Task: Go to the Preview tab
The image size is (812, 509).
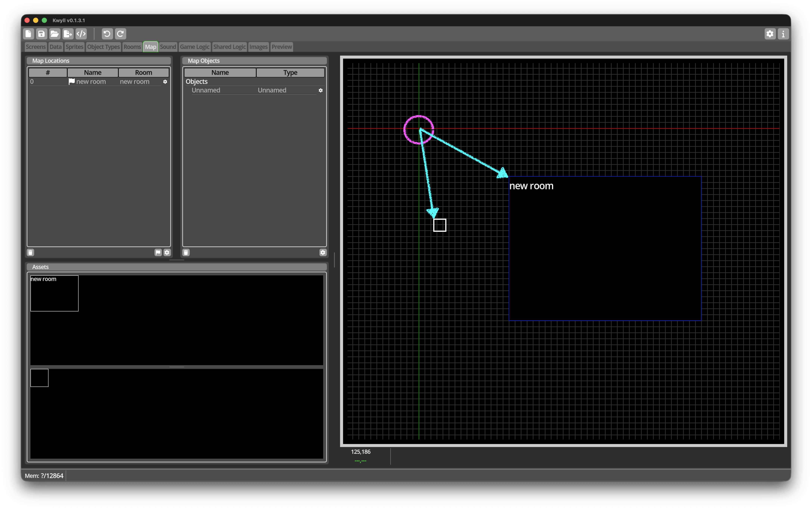Action: [281, 47]
